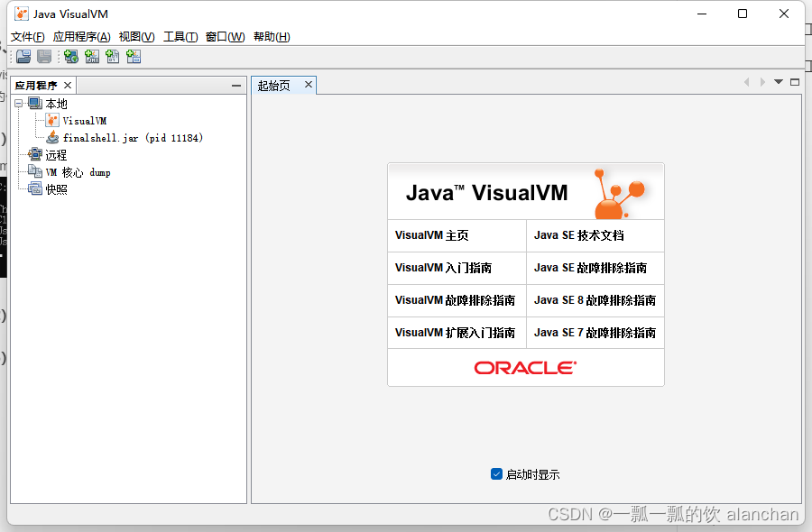Collapse the 本地 tree node

pos(18,103)
